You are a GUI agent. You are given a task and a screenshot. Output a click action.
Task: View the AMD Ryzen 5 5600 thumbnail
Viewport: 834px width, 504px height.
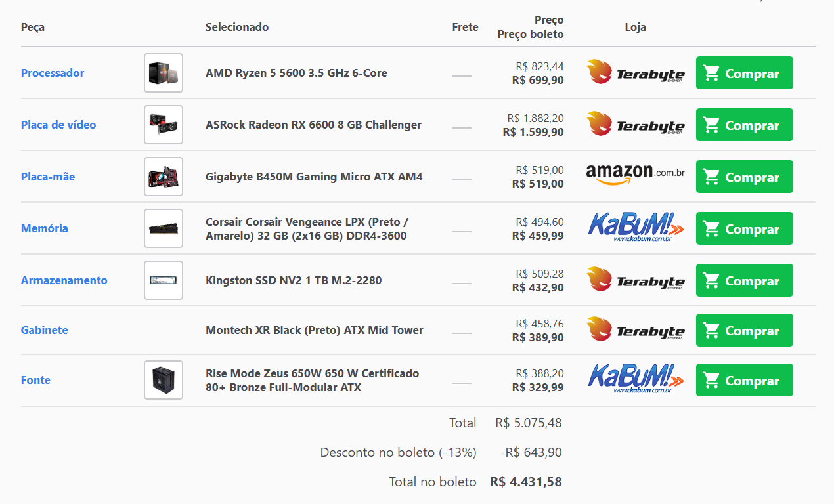tap(164, 73)
